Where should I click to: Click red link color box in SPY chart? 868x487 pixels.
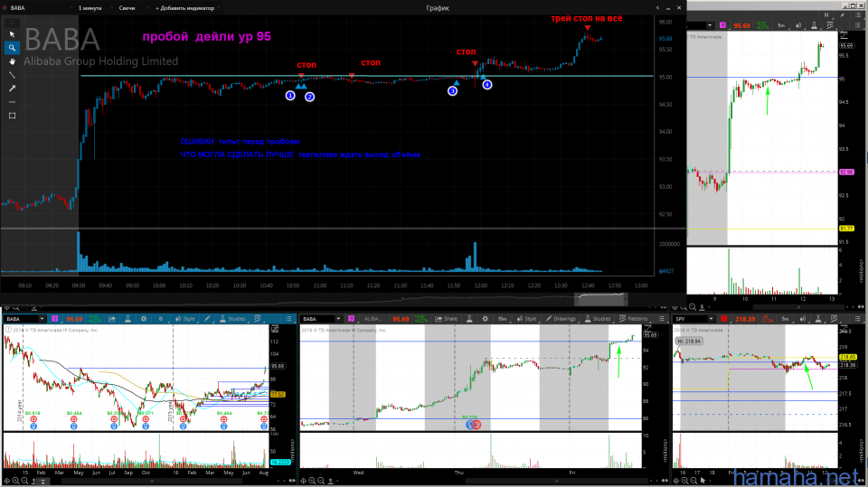coord(724,319)
